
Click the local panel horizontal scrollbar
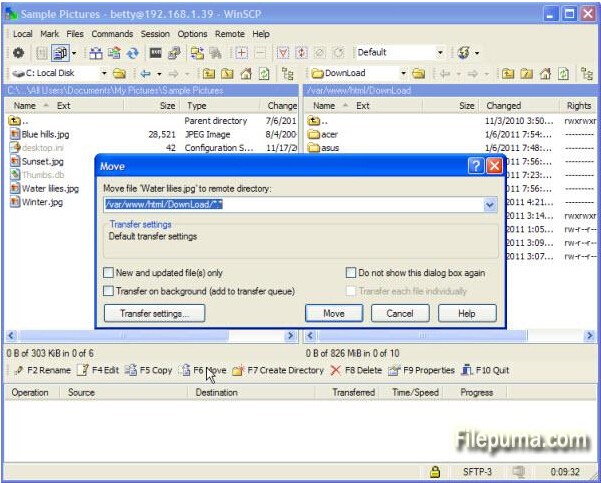150,336
